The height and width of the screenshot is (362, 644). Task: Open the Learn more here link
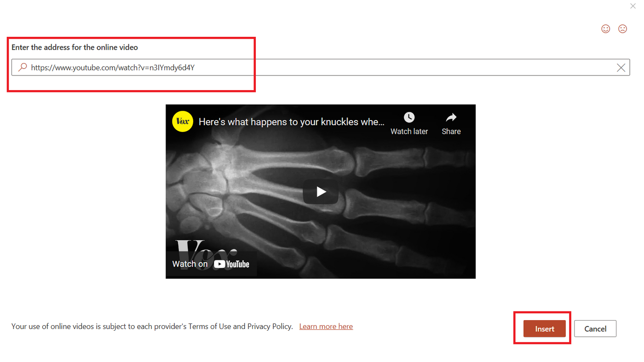tap(326, 327)
